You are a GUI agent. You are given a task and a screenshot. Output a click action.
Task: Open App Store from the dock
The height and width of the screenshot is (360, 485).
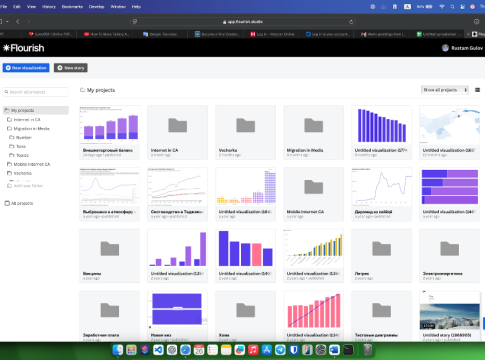point(267,350)
